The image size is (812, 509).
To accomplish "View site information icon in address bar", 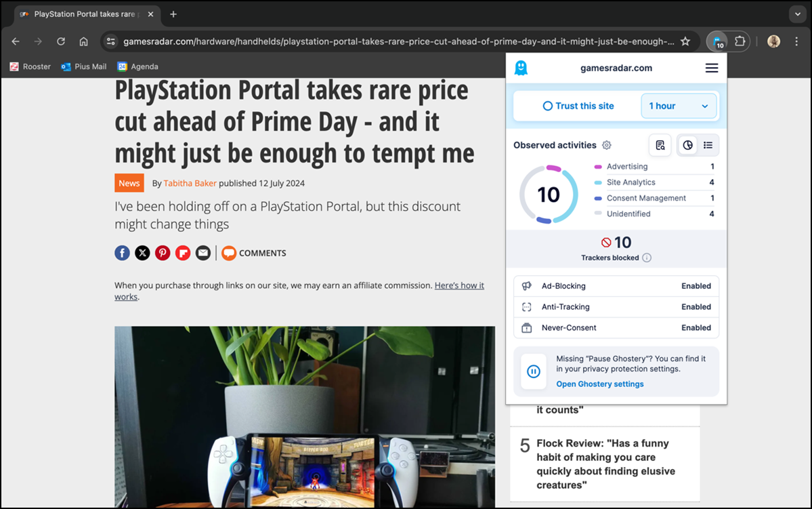I will 110,41.
